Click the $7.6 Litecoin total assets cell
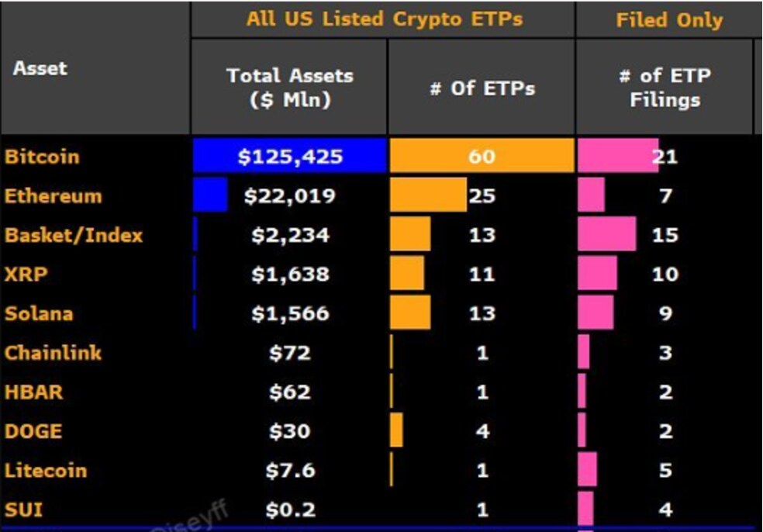 [289, 471]
